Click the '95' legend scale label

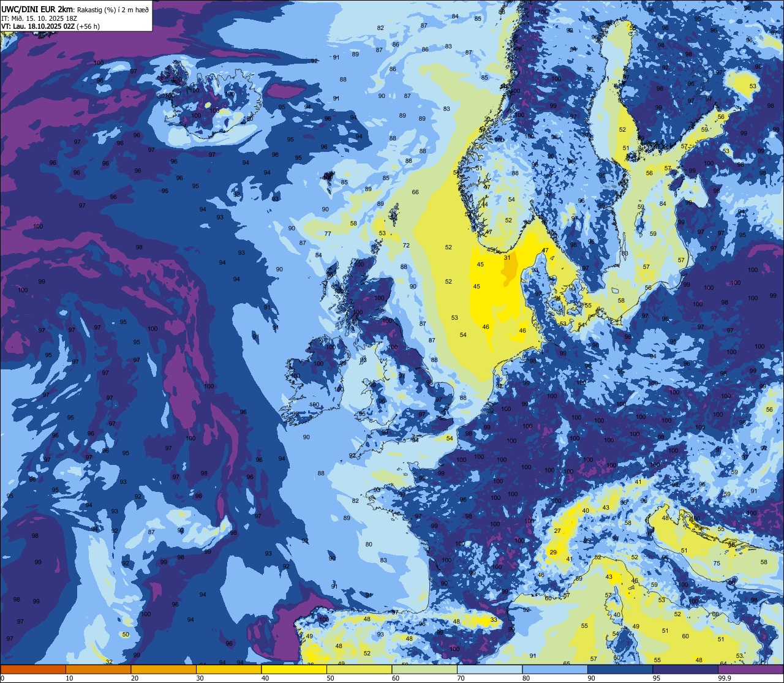click(x=657, y=678)
